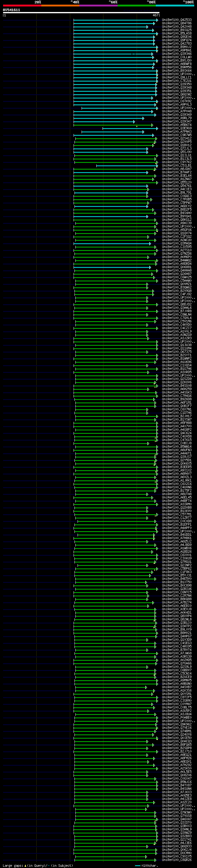Click the label UniRef100_Q9FQ74
The height and width of the screenshot is (868, 197).
[x=176, y=40]
